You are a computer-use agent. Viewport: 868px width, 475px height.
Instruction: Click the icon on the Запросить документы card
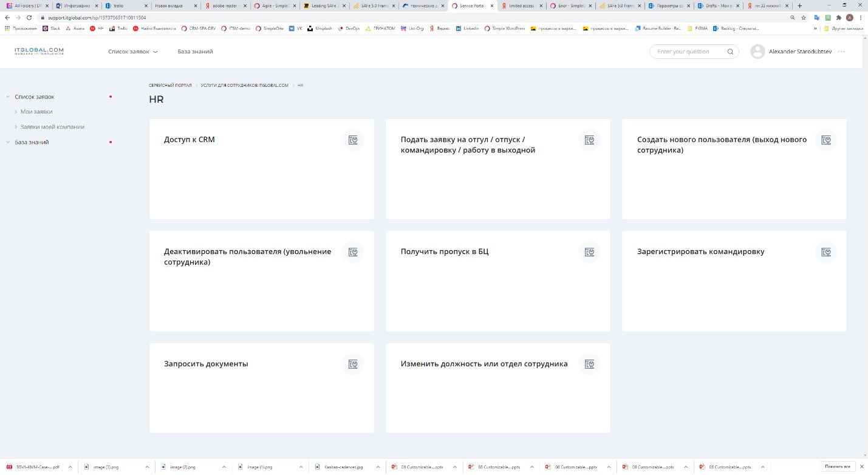click(353, 364)
